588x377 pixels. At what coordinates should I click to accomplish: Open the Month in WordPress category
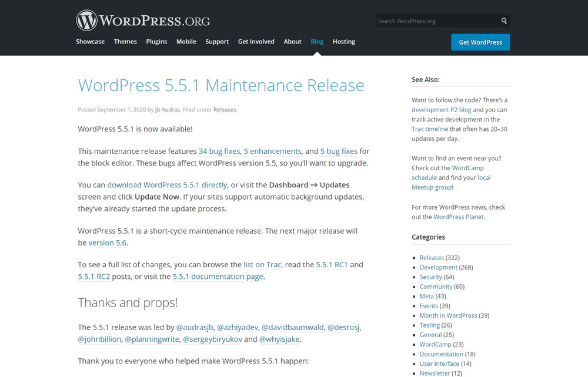448,315
